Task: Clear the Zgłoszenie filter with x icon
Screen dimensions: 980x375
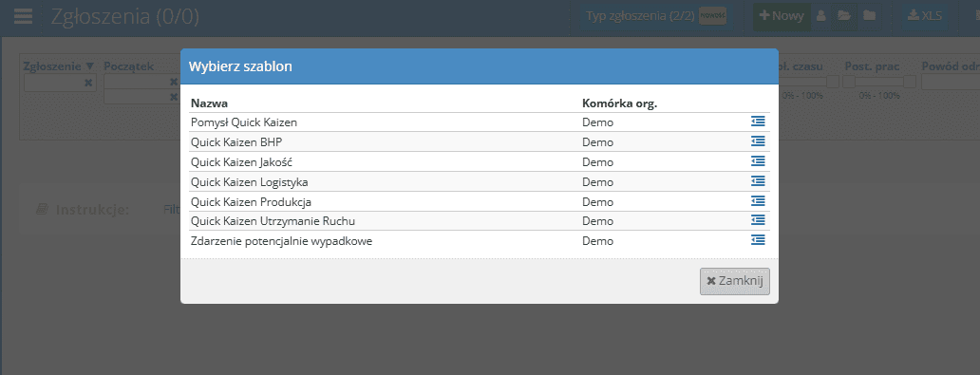Action: click(x=88, y=83)
